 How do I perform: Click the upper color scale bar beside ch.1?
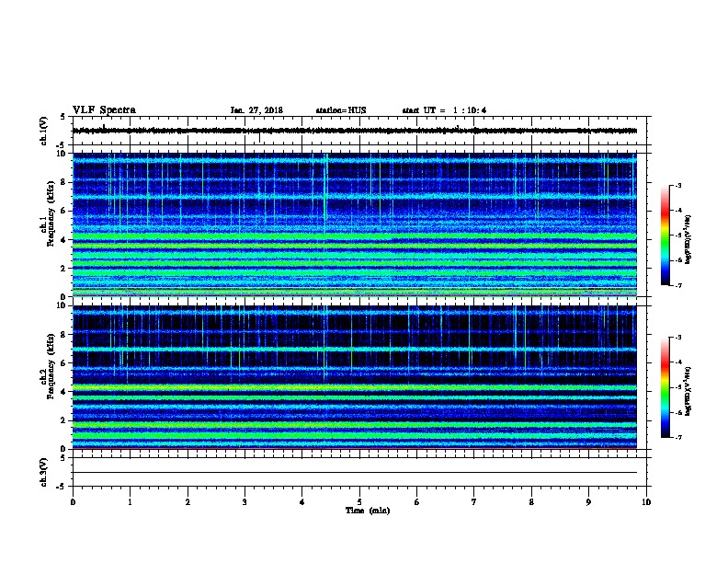click(x=665, y=236)
